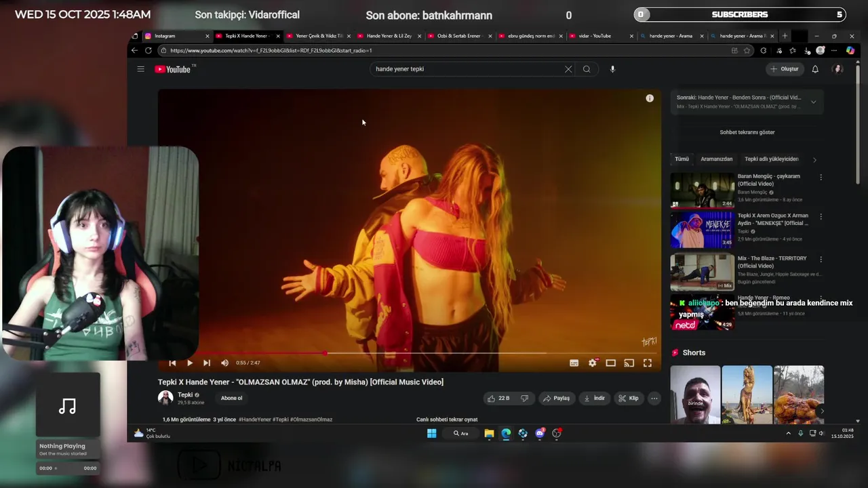Open the #HandeYener hashtag link
The width and height of the screenshot is (868, 488).
coord(254,420)
